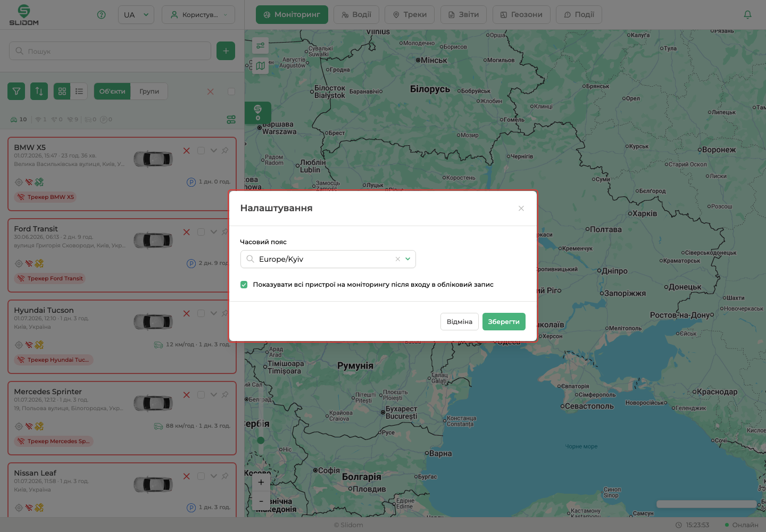Pin the BMW X5 card

225,151
